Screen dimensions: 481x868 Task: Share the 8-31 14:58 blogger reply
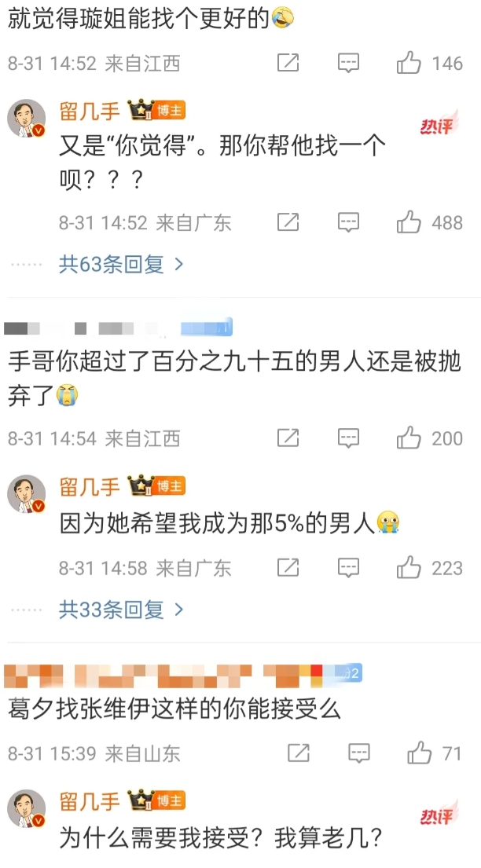point(288,568)
